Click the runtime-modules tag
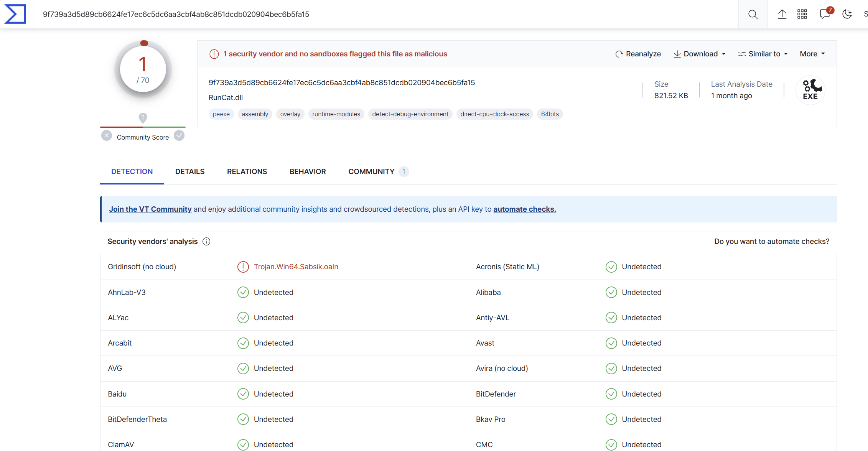 point(336,114)
